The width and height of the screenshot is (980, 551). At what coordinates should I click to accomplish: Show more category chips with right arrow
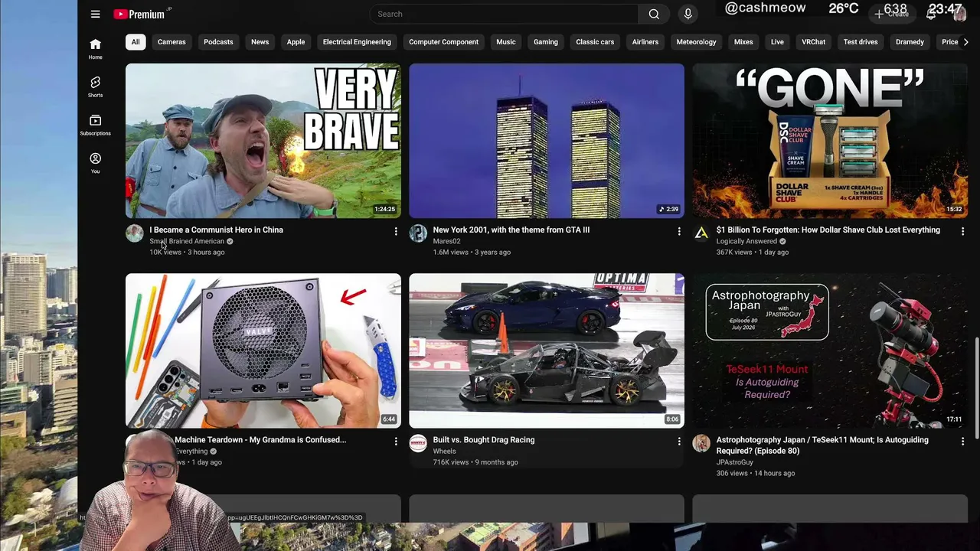coord(965,42)
